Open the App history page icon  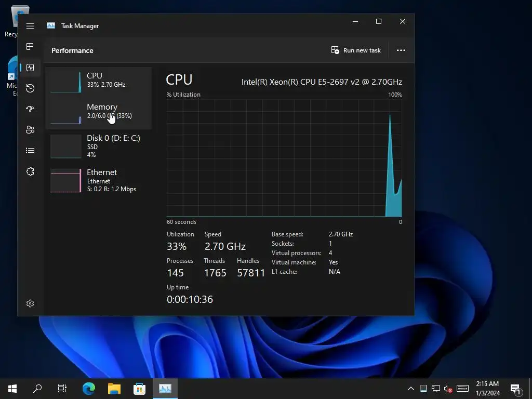pos(30,88)
